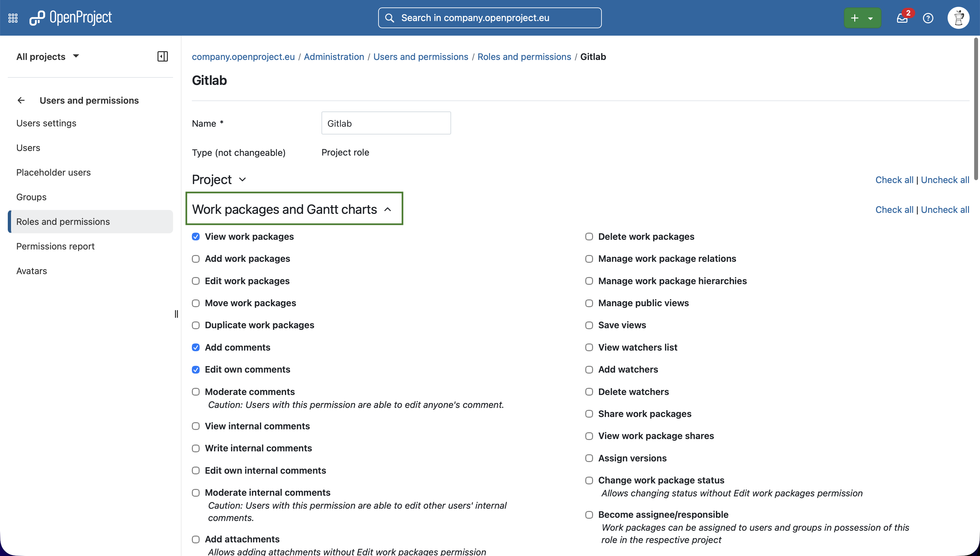Enable View work package shares checkbox
This screenshot has width=980, height=556.
point(589,436)
